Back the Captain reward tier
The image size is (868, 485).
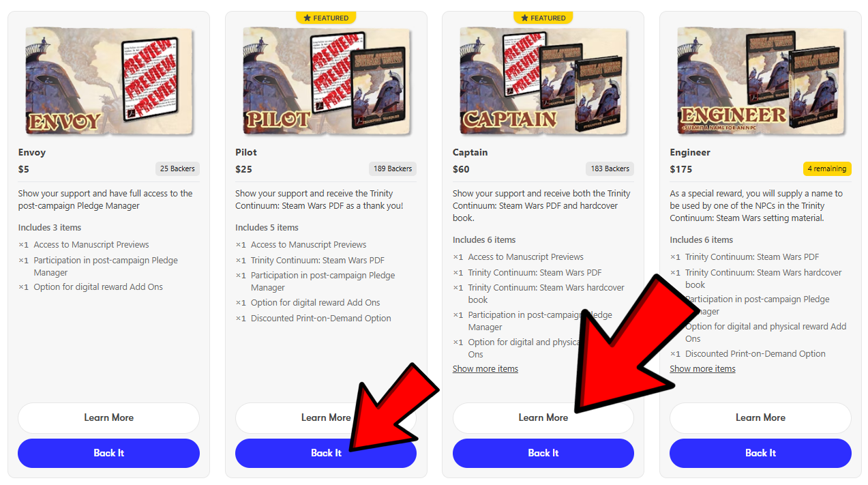[x=543, y=453]
